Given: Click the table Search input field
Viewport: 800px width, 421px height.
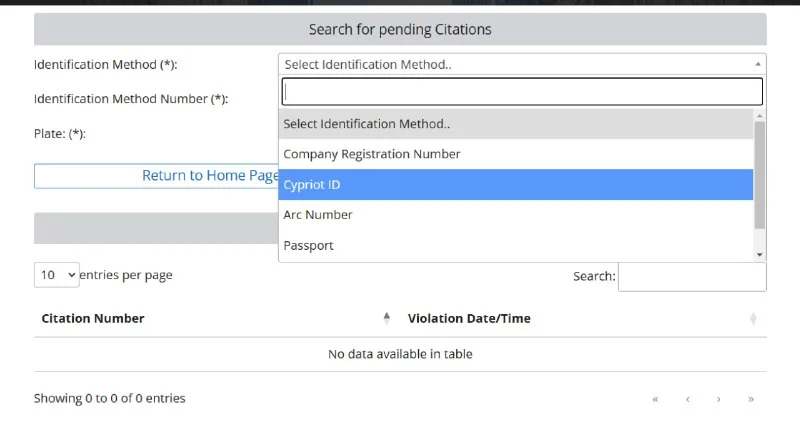Looking at the screenshot, I should (x=692, y=276).
